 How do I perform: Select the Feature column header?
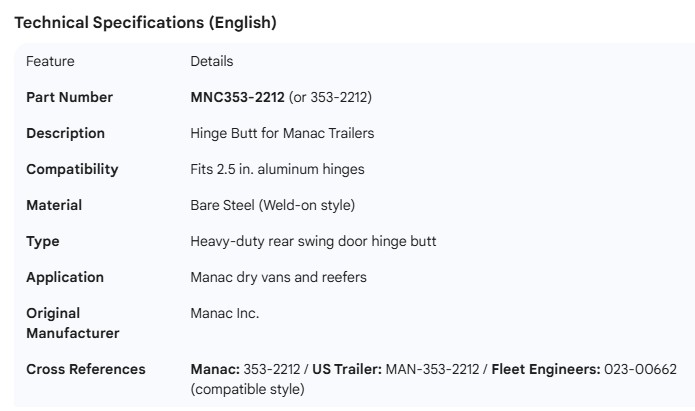[50, 61]
